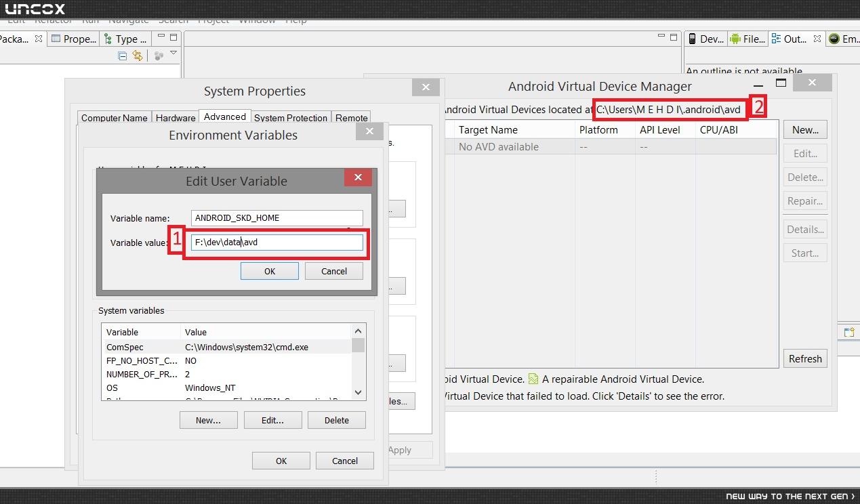Viewport: 860px width, 504px height.
Task: Select the Outline view tab
Action: pos(796,39)
